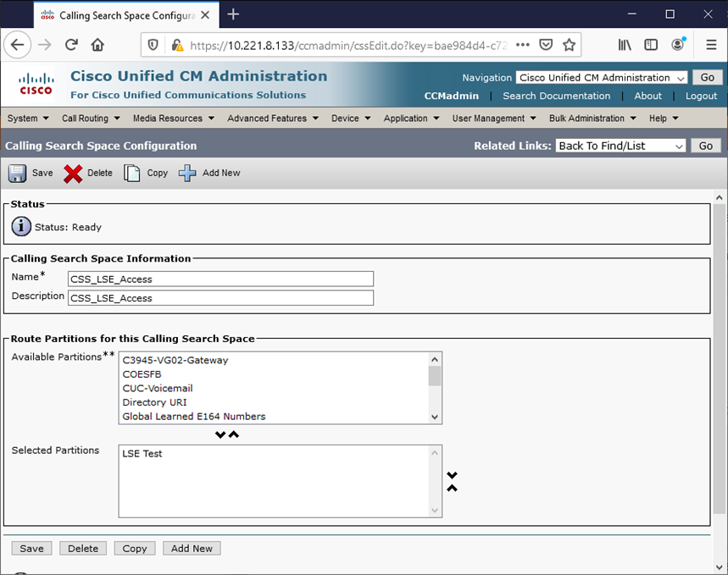Screen dimensions: 728x575
Task: Show the Firefox Library icon
Action: pyautogui.click(x=625, y=45)
